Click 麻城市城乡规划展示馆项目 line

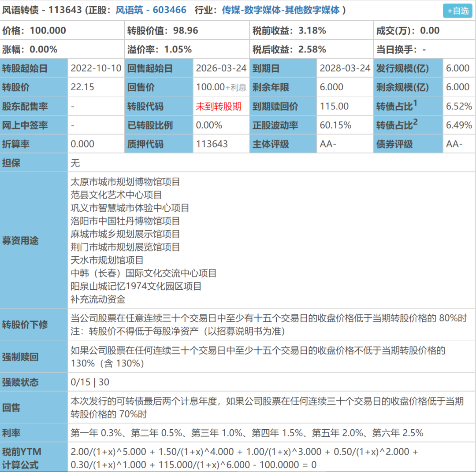tap(125, 234)
